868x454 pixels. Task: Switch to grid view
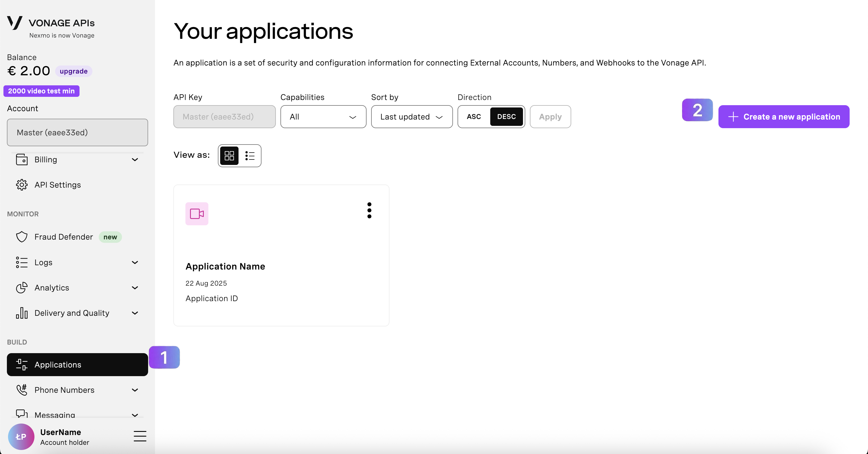pos(229,156)
